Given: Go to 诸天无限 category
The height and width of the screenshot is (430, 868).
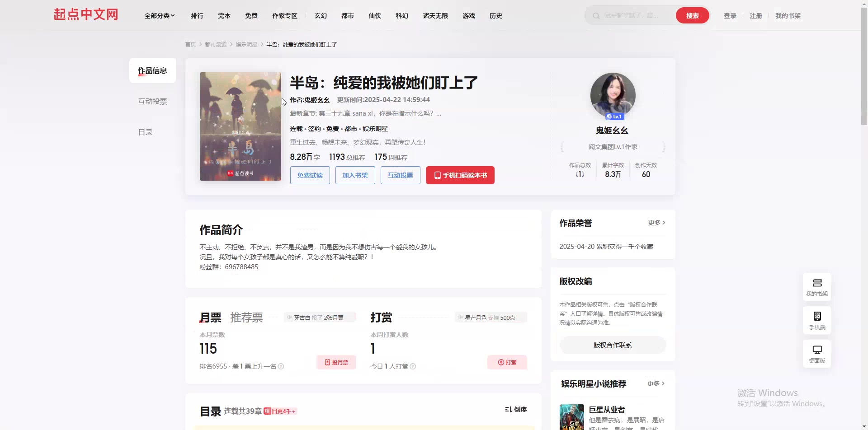Looking at the screenshot, I should tap(435, 16).
